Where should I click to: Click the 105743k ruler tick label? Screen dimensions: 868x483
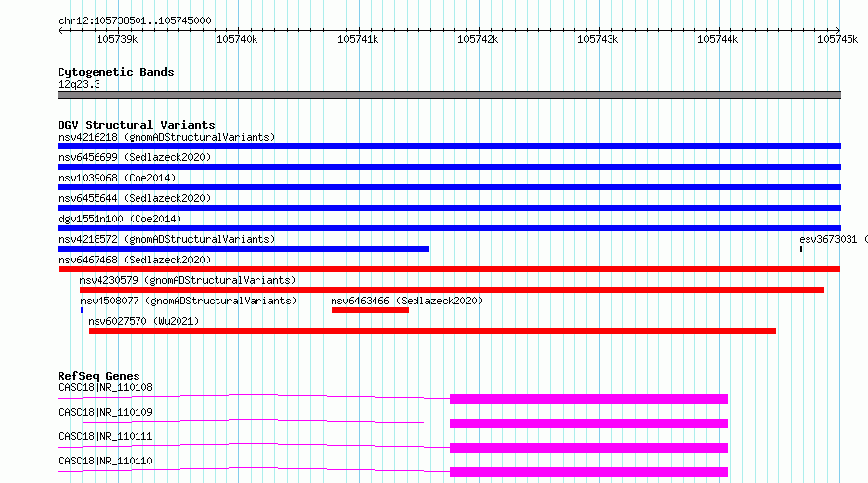click(x=598, y=39)
